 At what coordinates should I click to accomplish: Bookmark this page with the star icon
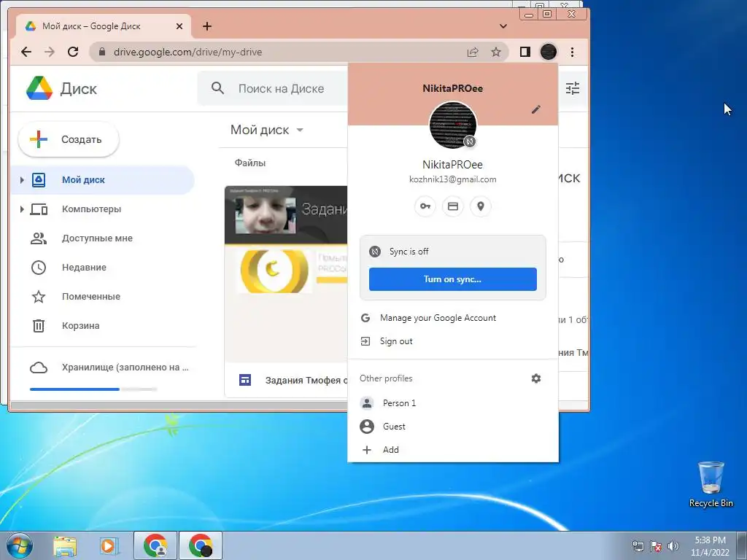click(496, 52)
